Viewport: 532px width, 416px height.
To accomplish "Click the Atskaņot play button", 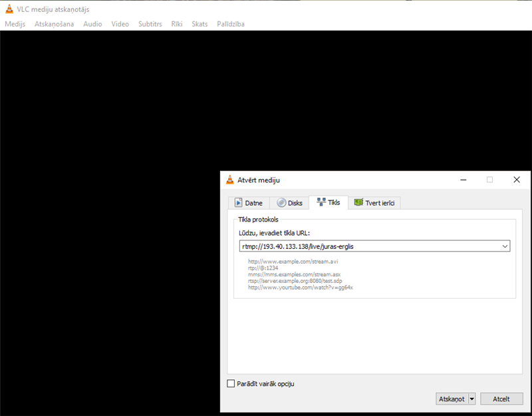I will coord(452,399).
